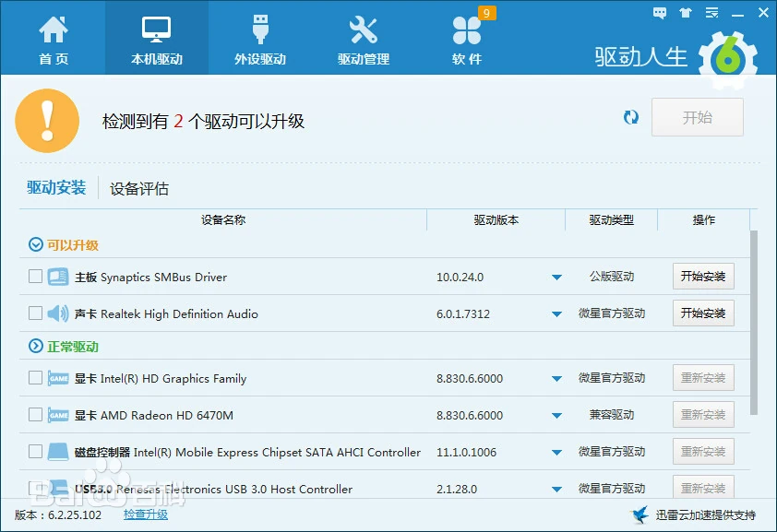The width and height of the screenshot is (777, 532).
Task: Click the Thunder cloud acceleration icon
Action: pos(639,517)
